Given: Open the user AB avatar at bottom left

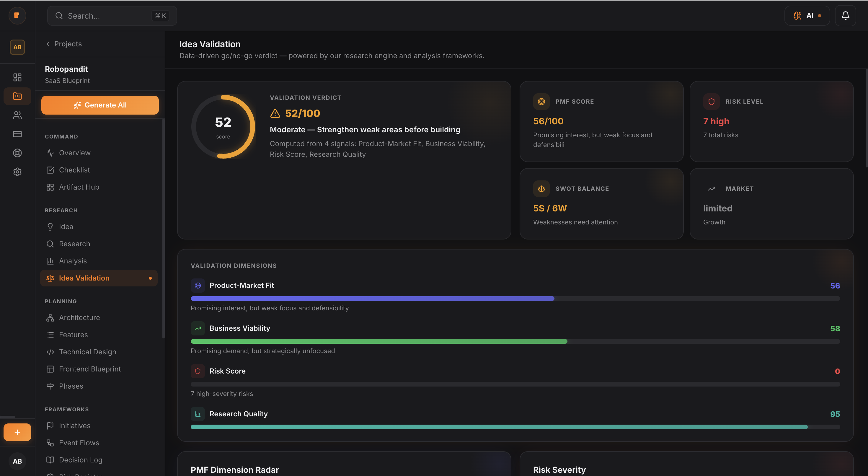Looking at the screenshot, I should tap(17, 461).
